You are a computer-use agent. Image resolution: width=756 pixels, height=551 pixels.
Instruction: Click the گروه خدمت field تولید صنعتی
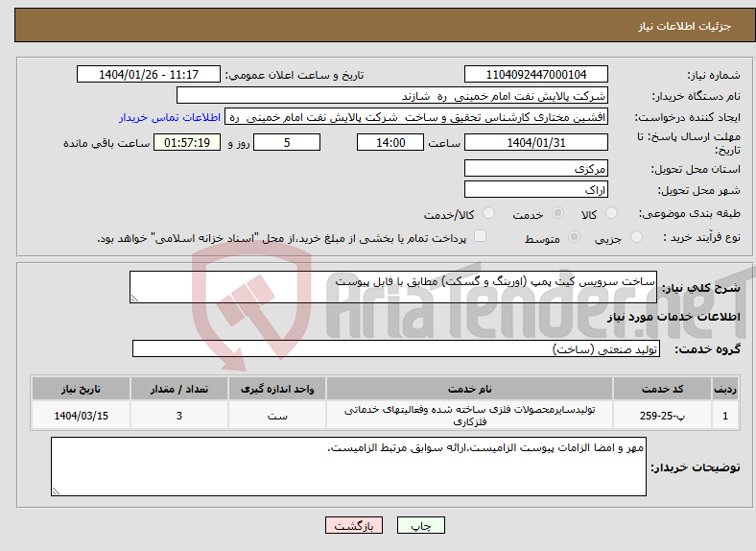pos(396,348)
